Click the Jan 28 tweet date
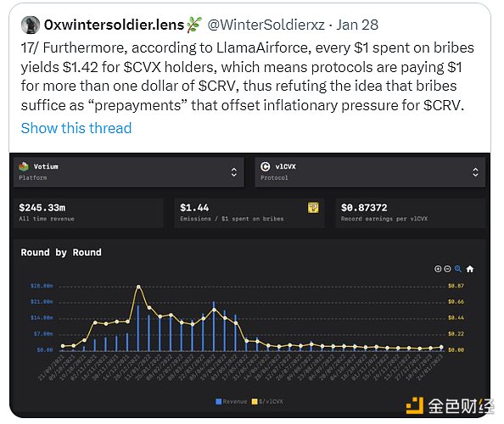This screenshot has width=504, height=424. point(357,25)
